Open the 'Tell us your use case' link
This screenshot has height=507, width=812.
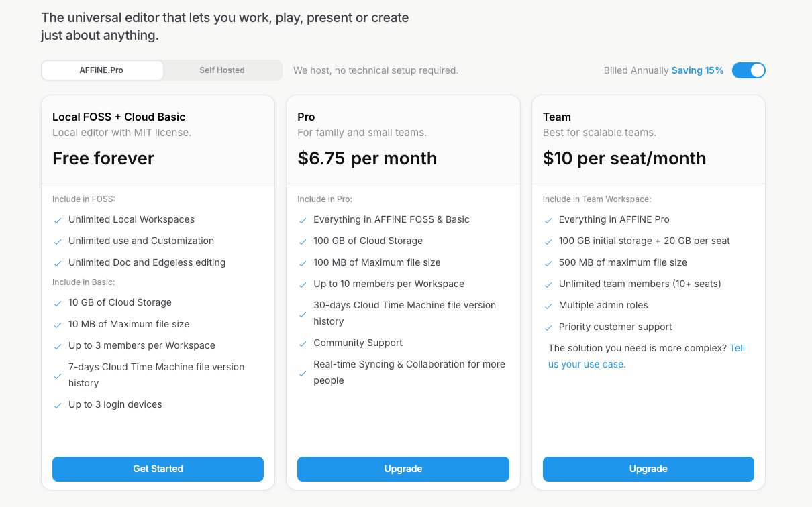(587, 364)
